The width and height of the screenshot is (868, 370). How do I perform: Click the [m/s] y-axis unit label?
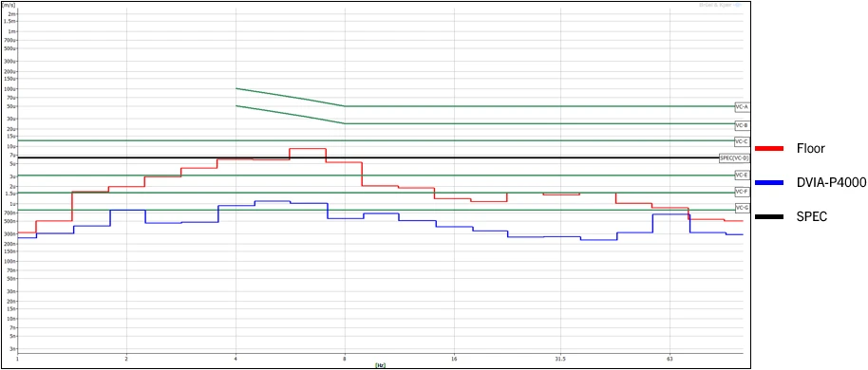click(9, 5)
